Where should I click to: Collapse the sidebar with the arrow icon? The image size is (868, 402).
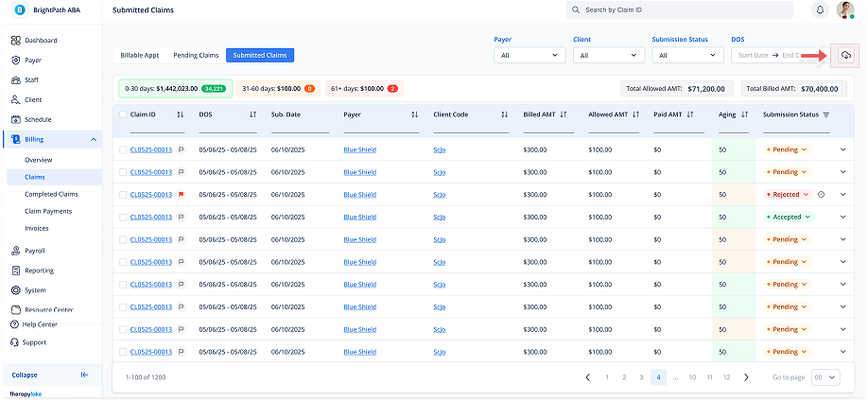(x=84, y=375)
